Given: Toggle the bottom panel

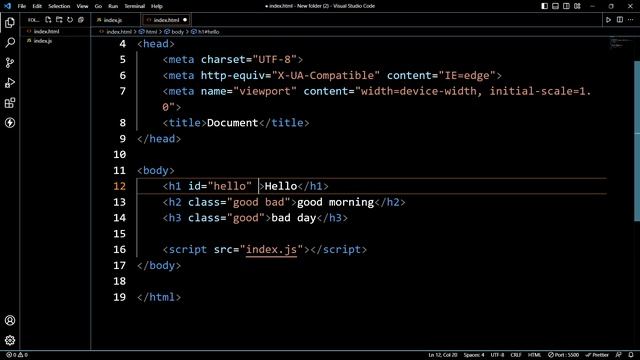Looking at the screenshot, I should (556, 6).
